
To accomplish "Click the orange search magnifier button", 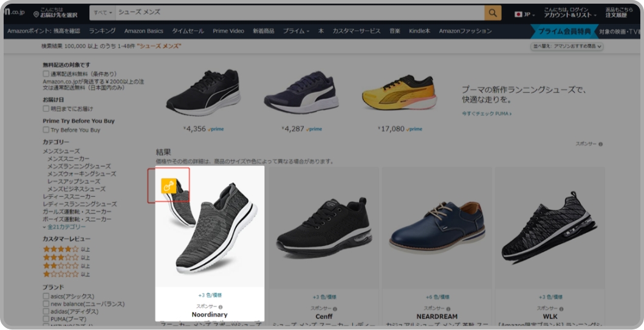I will click(493, 13).
